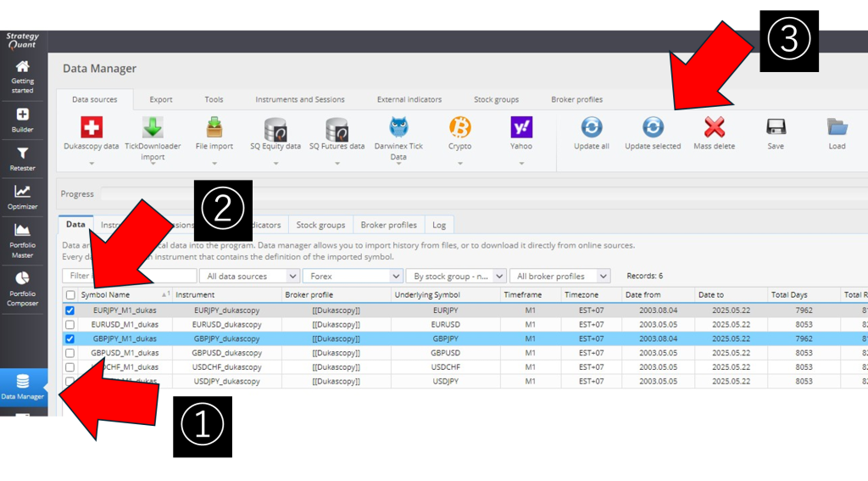Click the Darwinex Tick Data owl icon

[398, 128]
